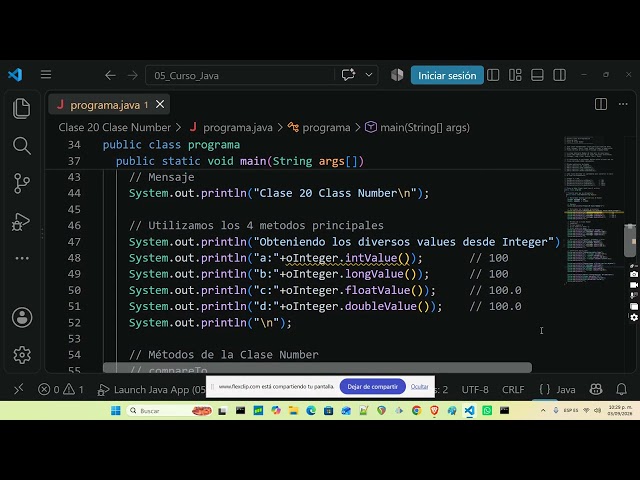Open the notifications bell
640x480 pixels.
coord(621,389)
